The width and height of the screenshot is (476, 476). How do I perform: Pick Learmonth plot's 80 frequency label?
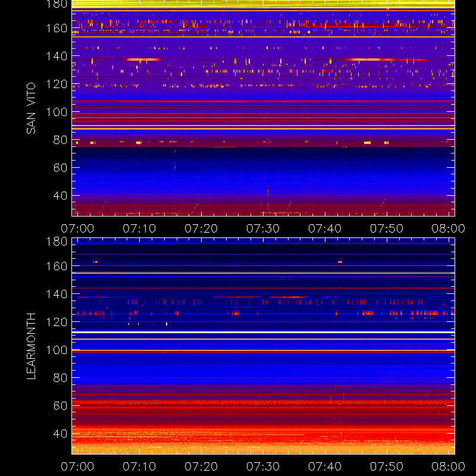pyautogui.click(x=61, y=378)
